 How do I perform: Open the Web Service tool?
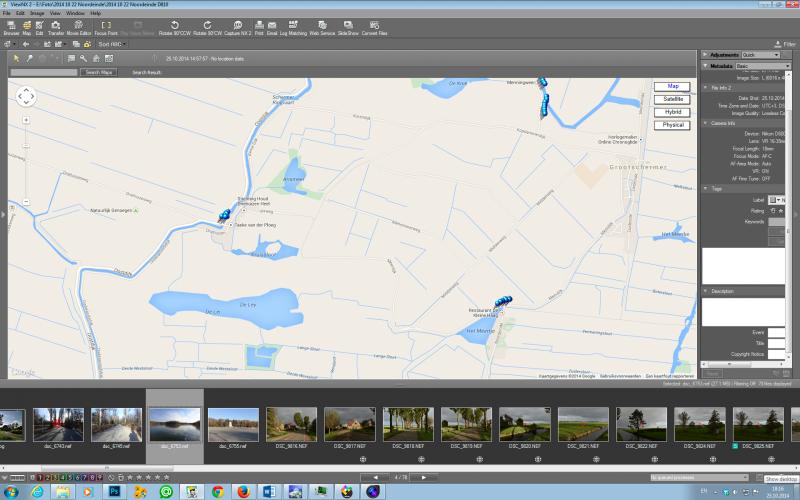coord(322,28)
